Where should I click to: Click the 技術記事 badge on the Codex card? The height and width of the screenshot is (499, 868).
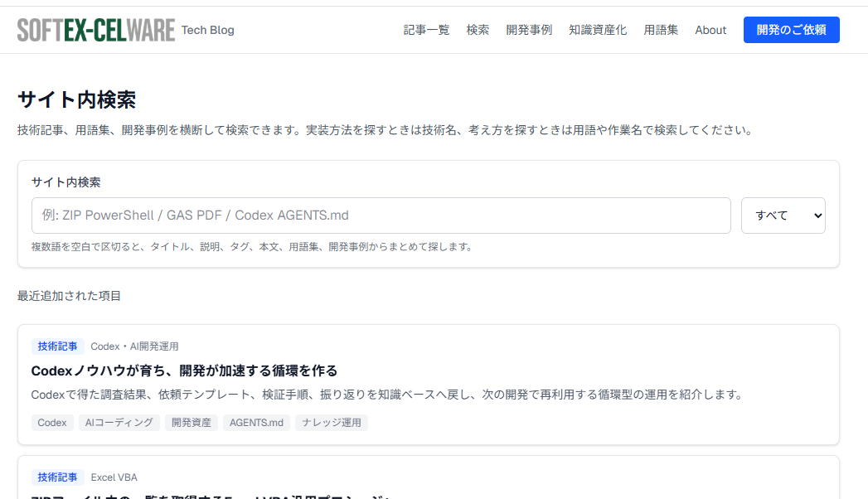click(x=57, y=346)
